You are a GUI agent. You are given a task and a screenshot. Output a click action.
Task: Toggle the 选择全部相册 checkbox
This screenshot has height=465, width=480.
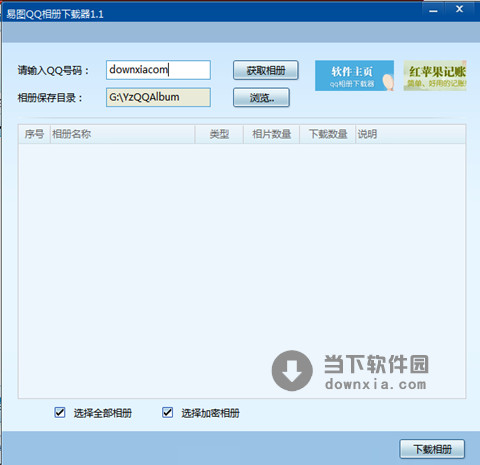pyautogui.click(x=60, y=412)
